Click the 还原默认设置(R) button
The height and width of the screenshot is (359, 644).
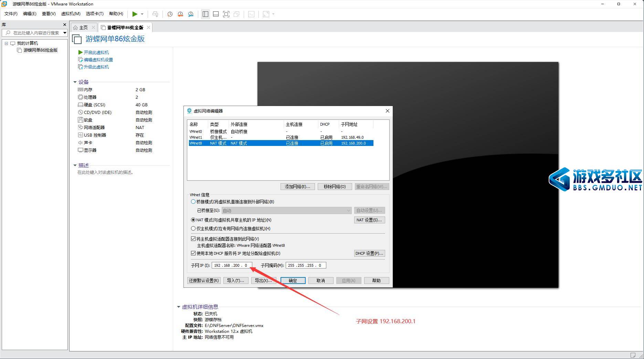coord(204,281)
